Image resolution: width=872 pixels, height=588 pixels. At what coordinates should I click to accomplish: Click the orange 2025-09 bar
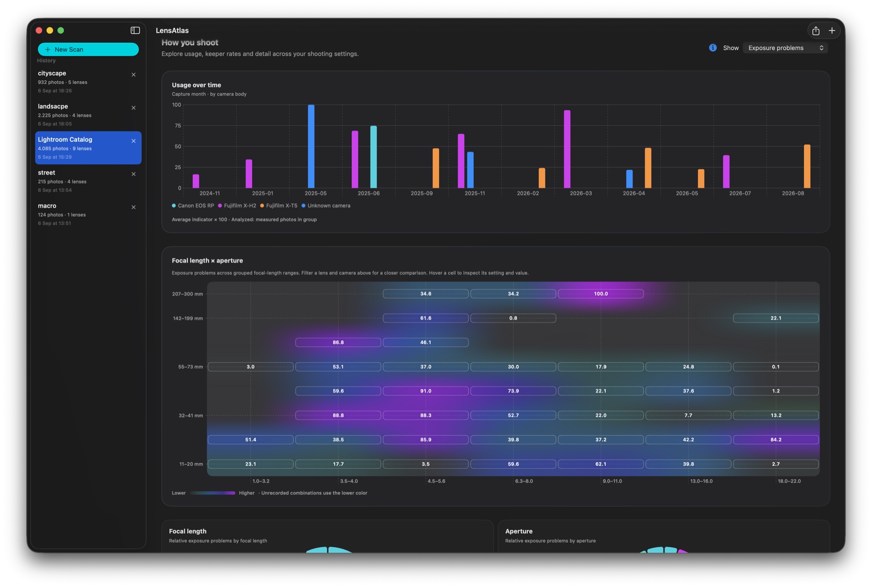[x=436, y=168]
